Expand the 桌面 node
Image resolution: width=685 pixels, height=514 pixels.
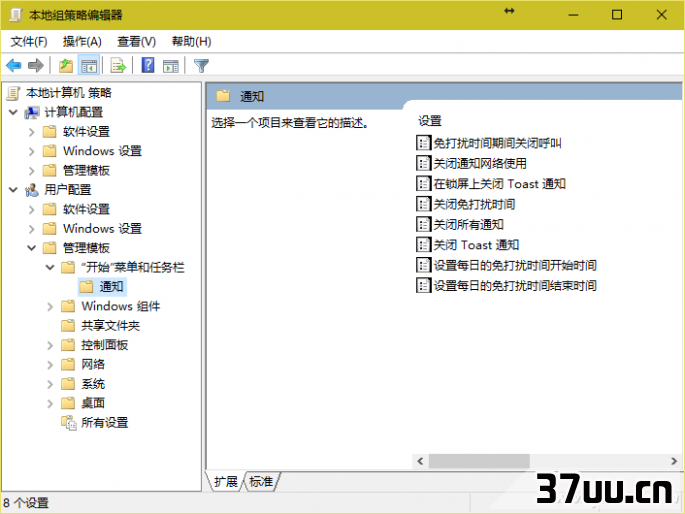click(50, 404)
